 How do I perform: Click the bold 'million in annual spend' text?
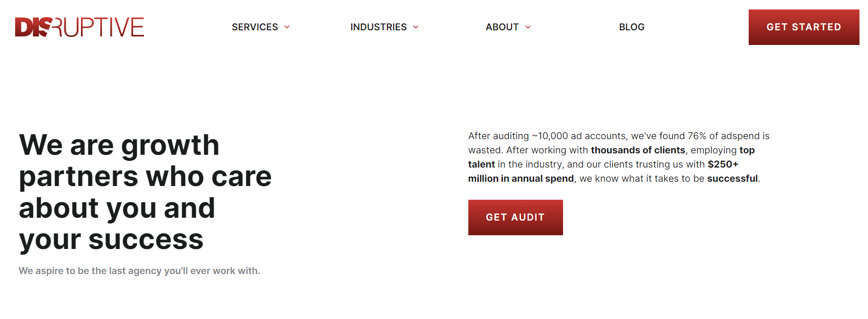point(521,178)
